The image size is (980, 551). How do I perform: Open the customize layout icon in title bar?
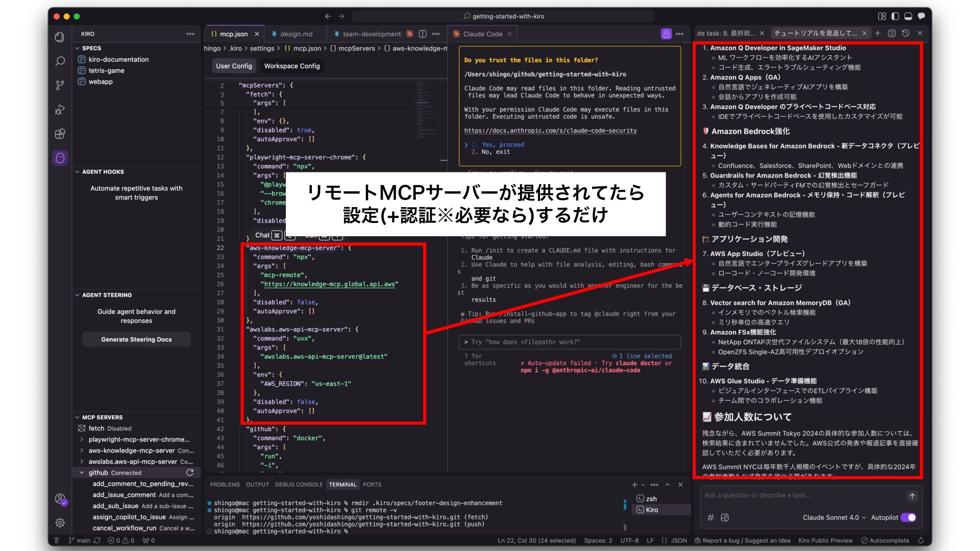(882, 16)
